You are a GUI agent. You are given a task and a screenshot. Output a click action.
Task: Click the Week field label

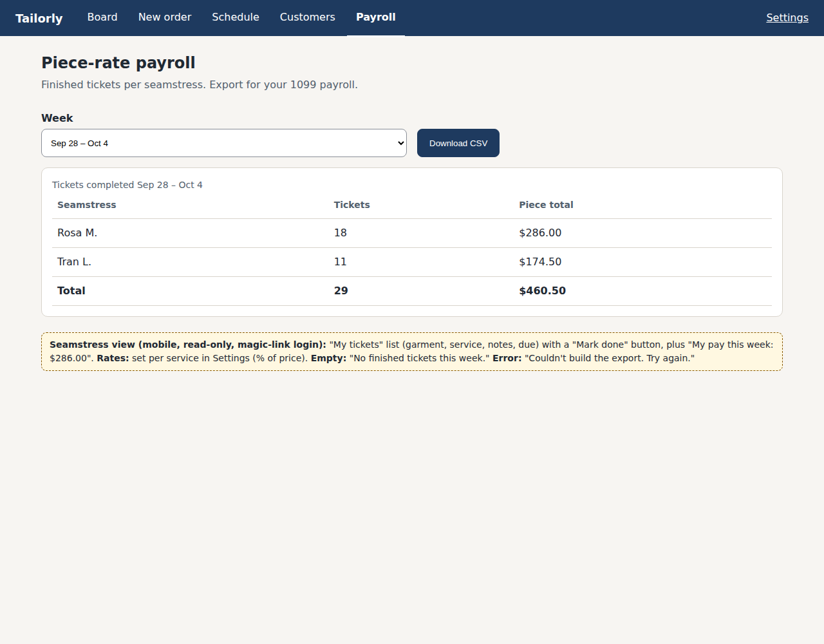point(57,118)
